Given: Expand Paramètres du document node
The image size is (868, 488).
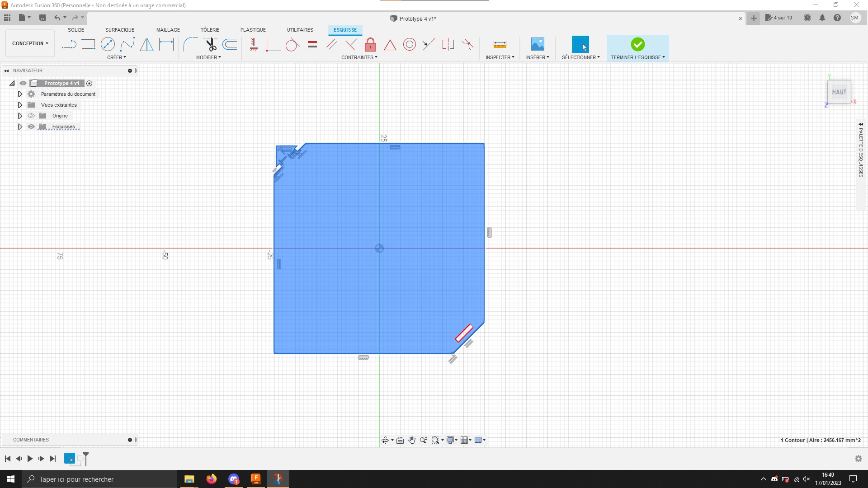Looking at the screenshot, I should [x=20, y=94].
